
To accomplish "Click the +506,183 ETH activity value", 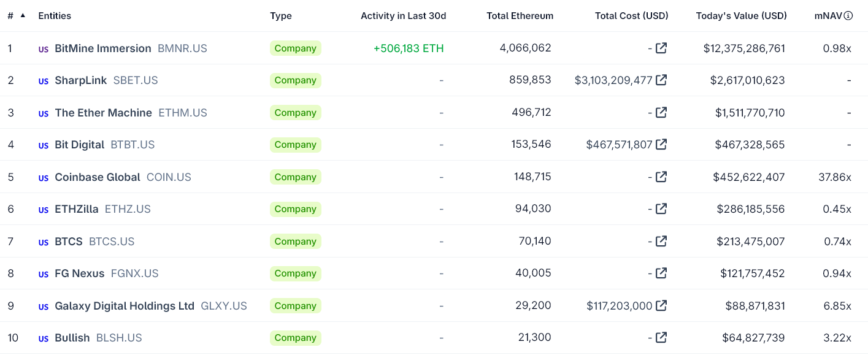I will pos(408,48).
